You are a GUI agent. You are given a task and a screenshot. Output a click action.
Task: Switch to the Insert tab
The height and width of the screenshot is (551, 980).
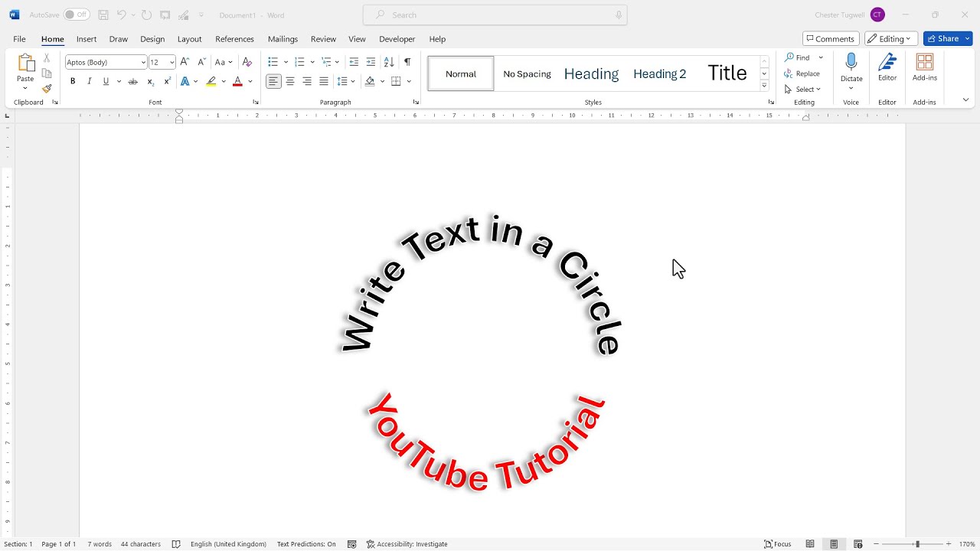pyautogui.click(x=87, y=39)
